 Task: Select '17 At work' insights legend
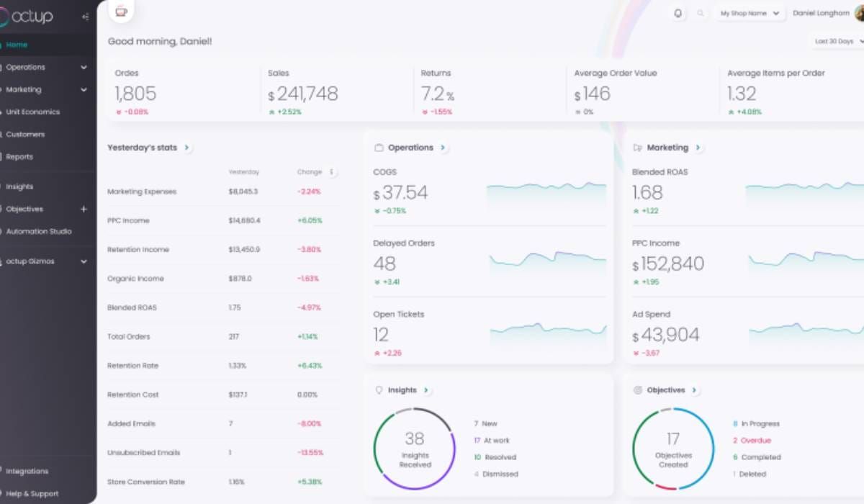[x=492, y=441]
